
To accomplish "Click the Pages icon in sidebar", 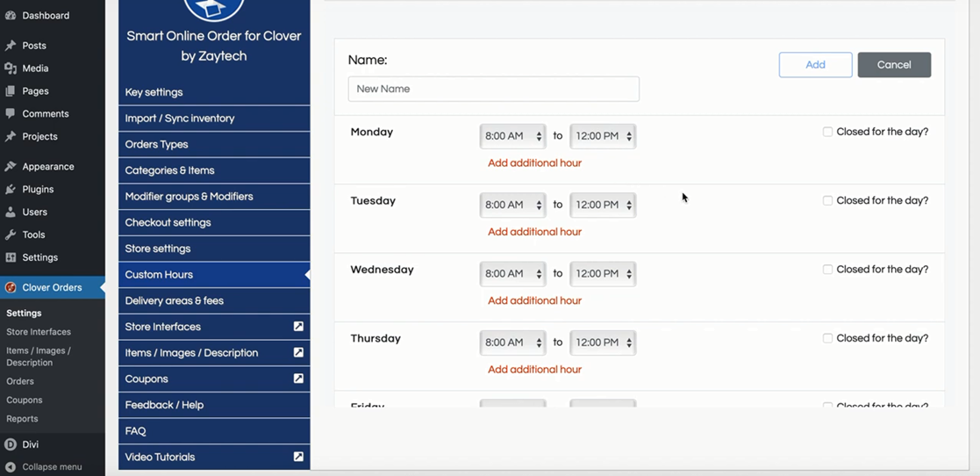I will (x=10, y=91).
